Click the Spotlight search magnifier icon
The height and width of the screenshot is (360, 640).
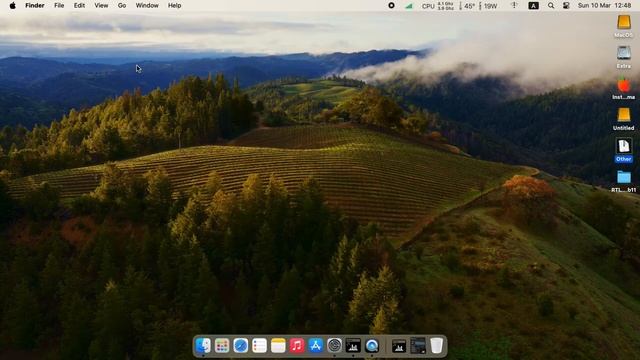tap(551, 6)
